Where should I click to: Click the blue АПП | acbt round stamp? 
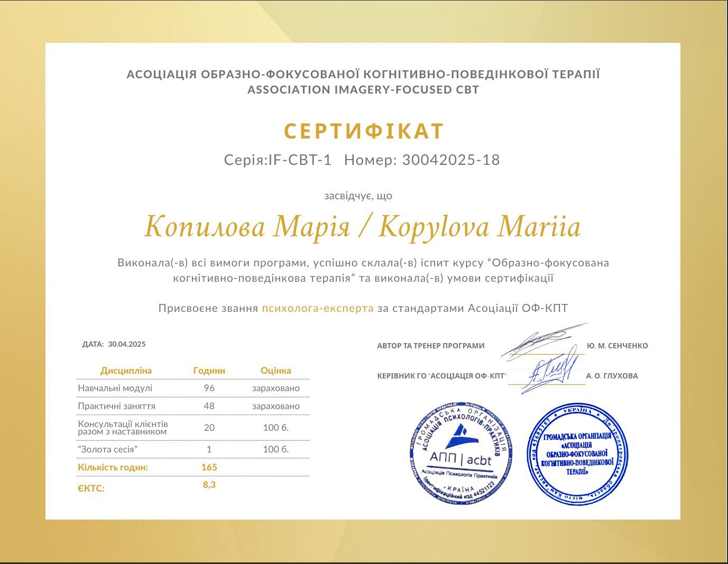coord(461,452)
